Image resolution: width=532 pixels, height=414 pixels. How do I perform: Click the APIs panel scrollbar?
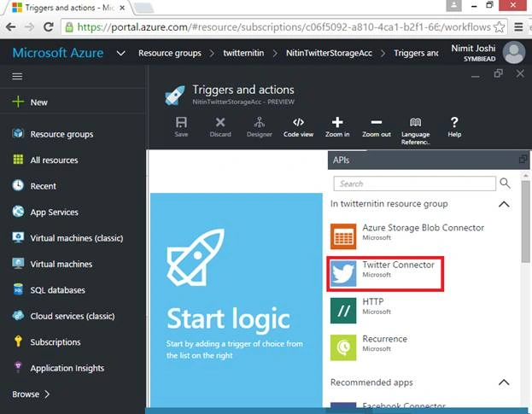coord(525,222)
